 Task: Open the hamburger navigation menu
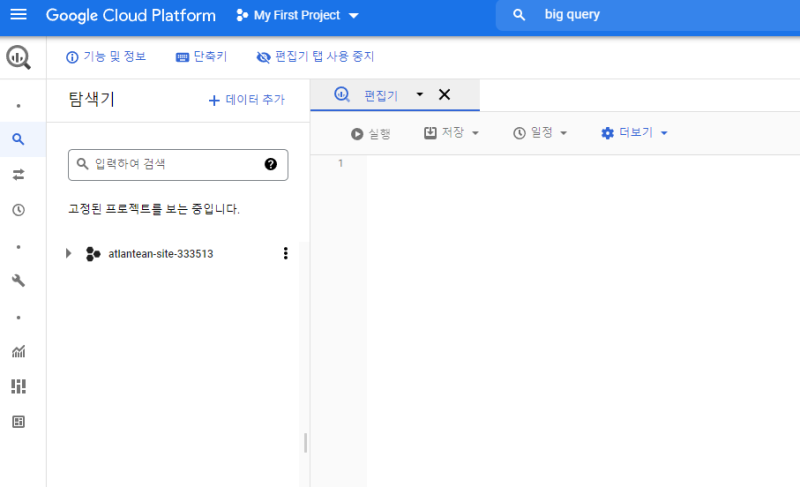(x=18, y=15)
